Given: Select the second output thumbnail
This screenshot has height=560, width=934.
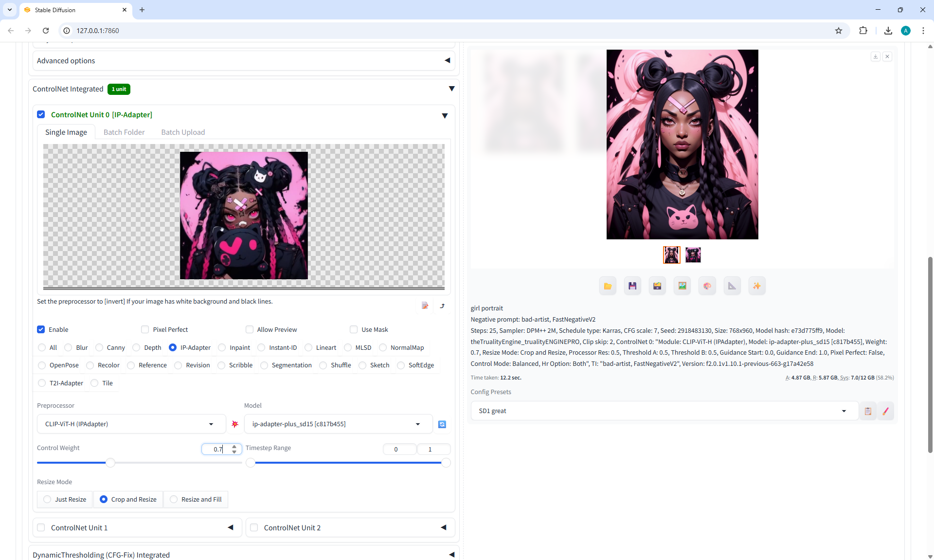Looking at the screenshot, I should pyautogui.click(x=693, y=254).
